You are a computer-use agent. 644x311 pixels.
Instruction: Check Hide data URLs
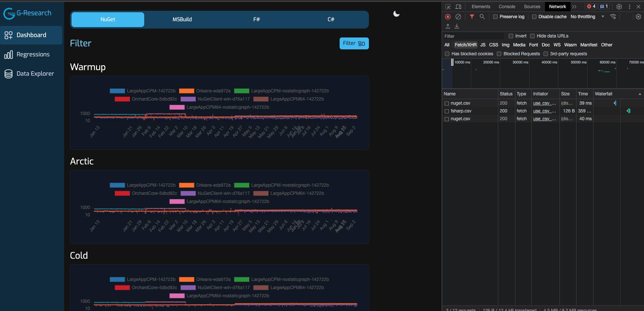point(532,36)
